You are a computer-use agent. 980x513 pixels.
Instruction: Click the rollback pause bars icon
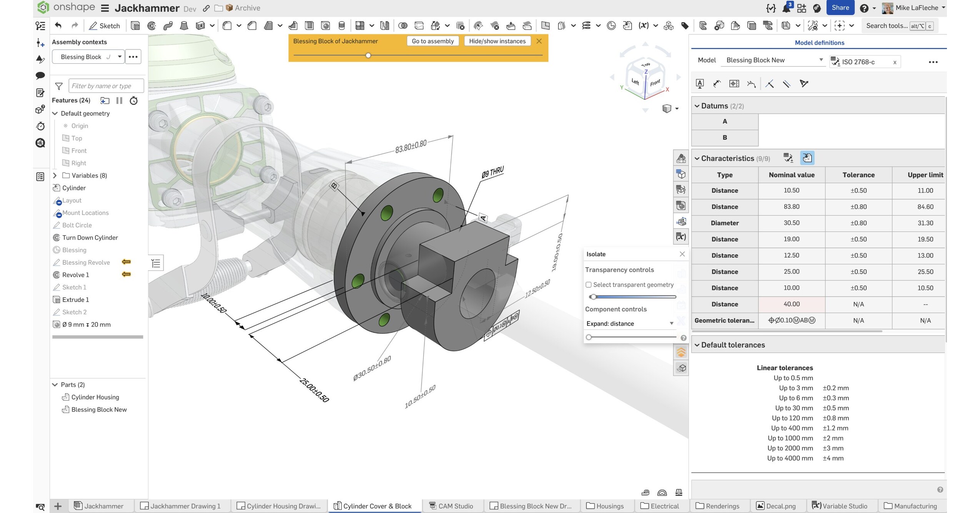pos(119,101)
